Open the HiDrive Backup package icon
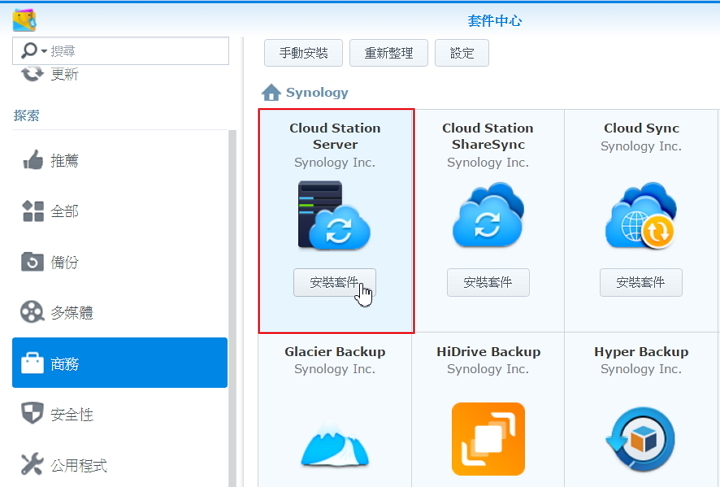The height and width of the screenshot is (487, 720). click(x=488, y=438)
